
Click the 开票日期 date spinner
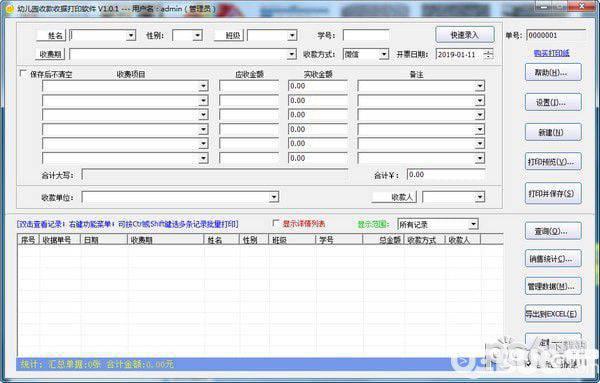488,54
